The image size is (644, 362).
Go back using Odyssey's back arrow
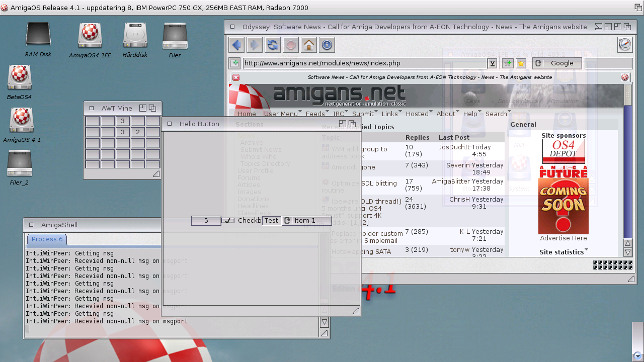click(x=236, y=45)
